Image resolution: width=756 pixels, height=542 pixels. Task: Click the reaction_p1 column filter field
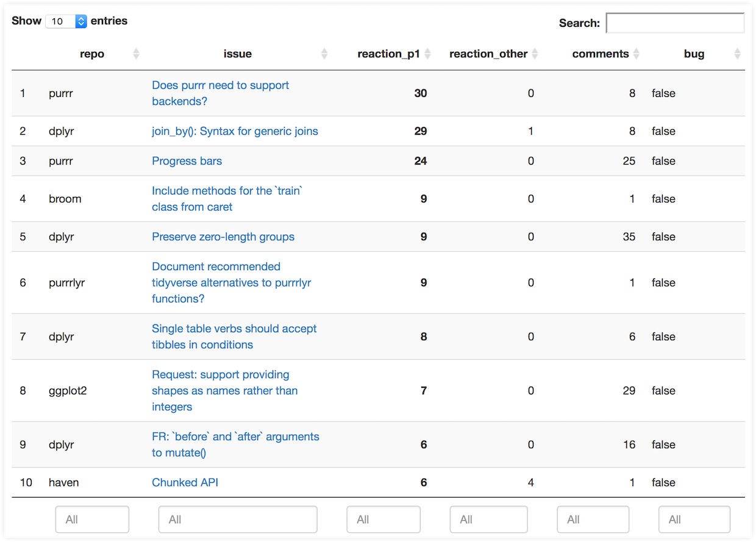pos(383,519)
